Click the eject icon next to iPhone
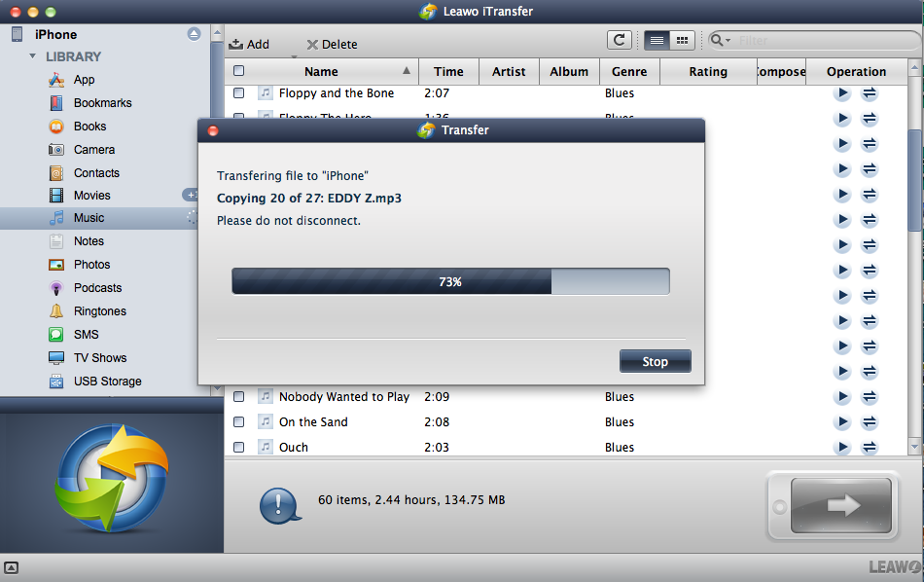924x582 pixels. pos(194,34)
